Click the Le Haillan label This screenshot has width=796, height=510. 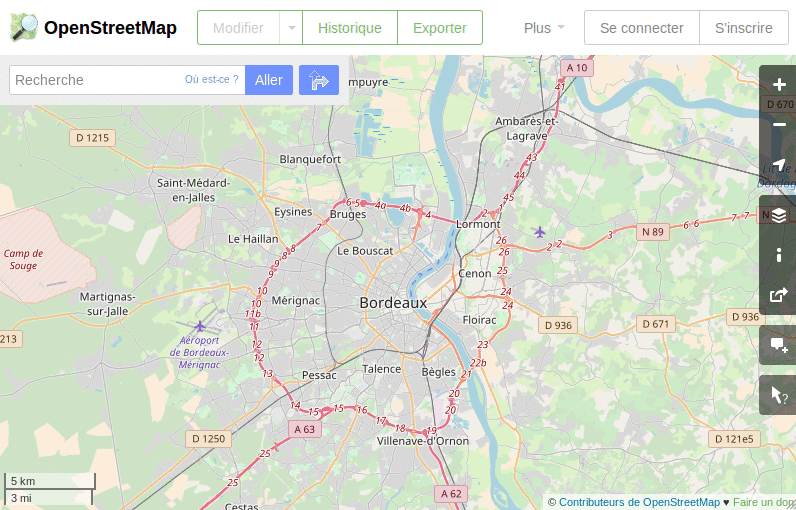pyautogui.click(x=253, y=239)
